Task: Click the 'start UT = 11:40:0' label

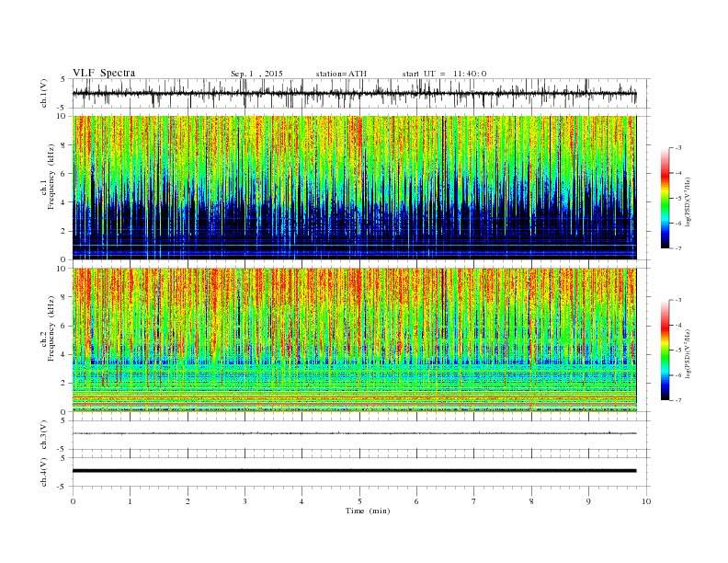Action: point(444,74)
